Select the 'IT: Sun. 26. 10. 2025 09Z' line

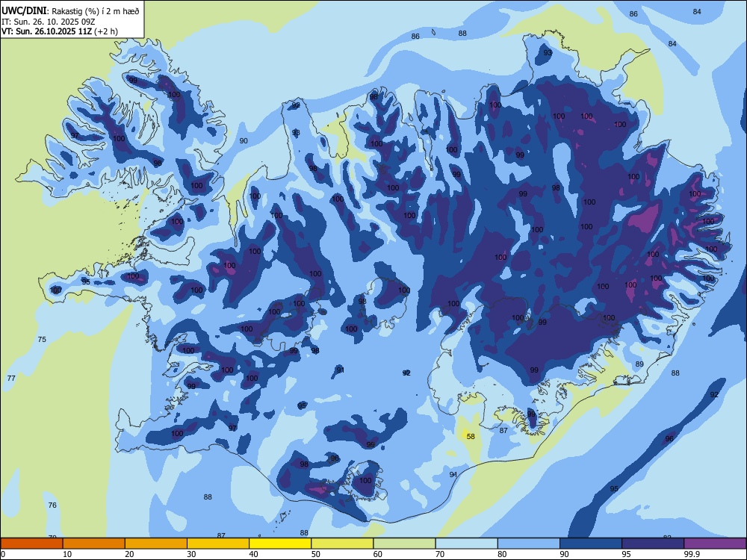[48, 22]
